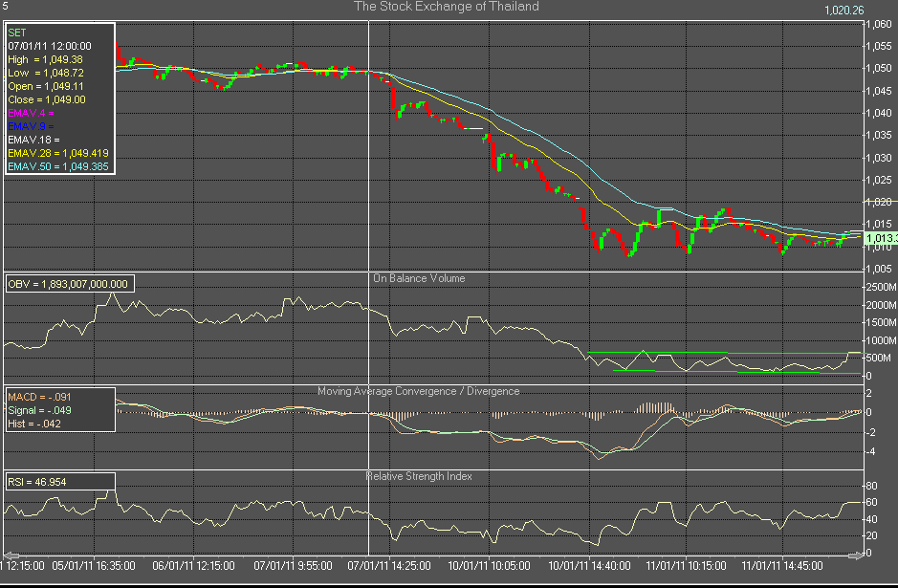Click the 1,025 price axis label

point(879,180)
